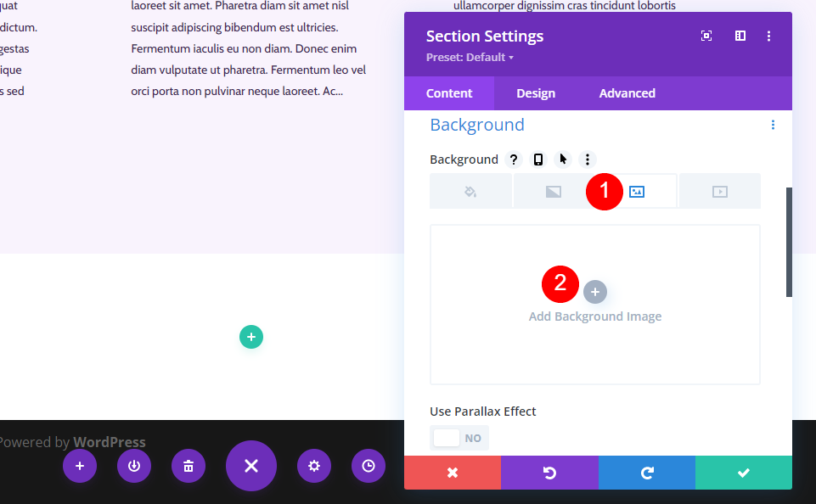The image size is (816, 504).
Task: Switch to the Design tab
Action: 536,93
